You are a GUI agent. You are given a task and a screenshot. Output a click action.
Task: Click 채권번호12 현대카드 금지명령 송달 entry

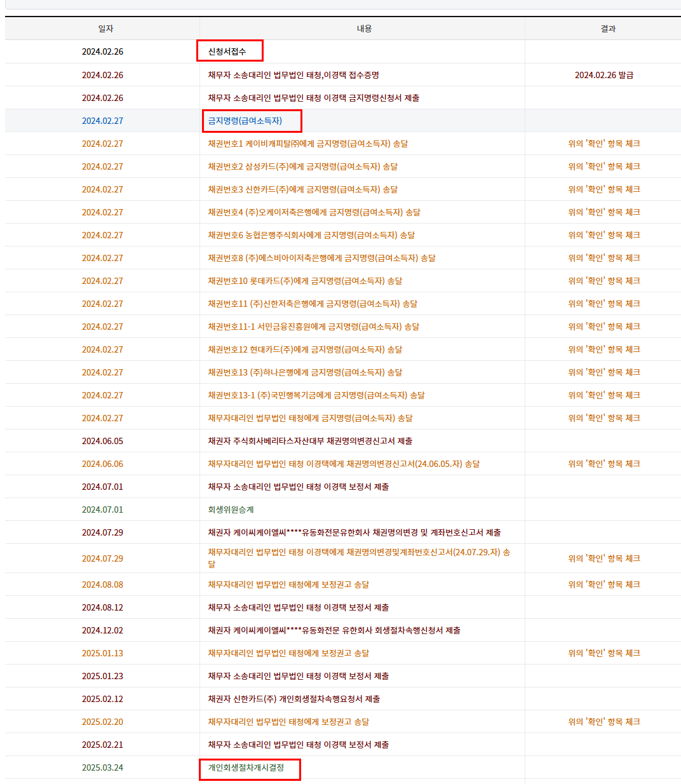pos(305,349)
